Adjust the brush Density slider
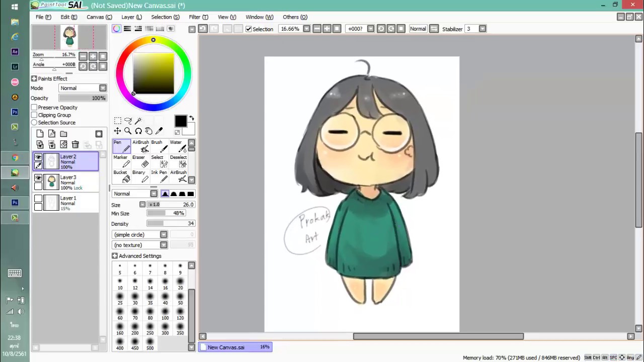This screenshot has height=362, width=644. [x=171, y=224]
